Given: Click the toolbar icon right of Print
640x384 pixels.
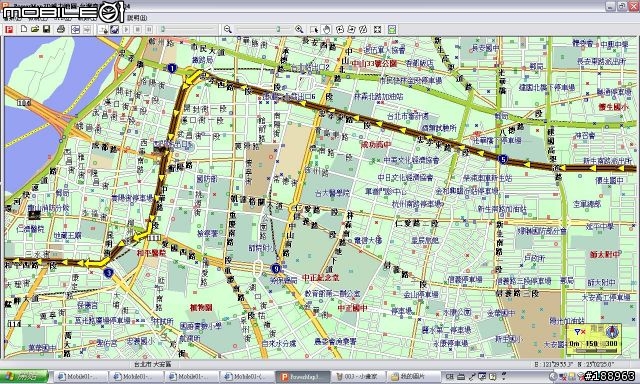Looking at the screenshot, I should 75,29.
